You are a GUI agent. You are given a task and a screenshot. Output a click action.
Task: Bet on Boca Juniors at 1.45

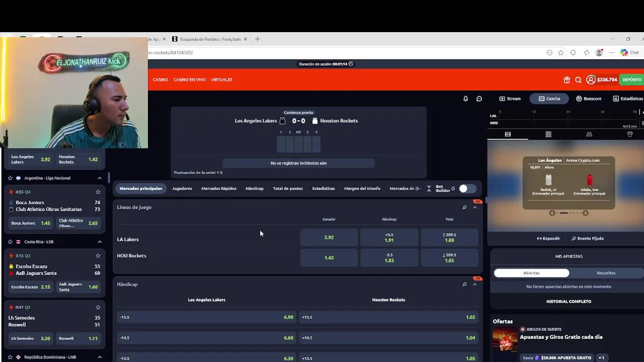coord(31,223)
